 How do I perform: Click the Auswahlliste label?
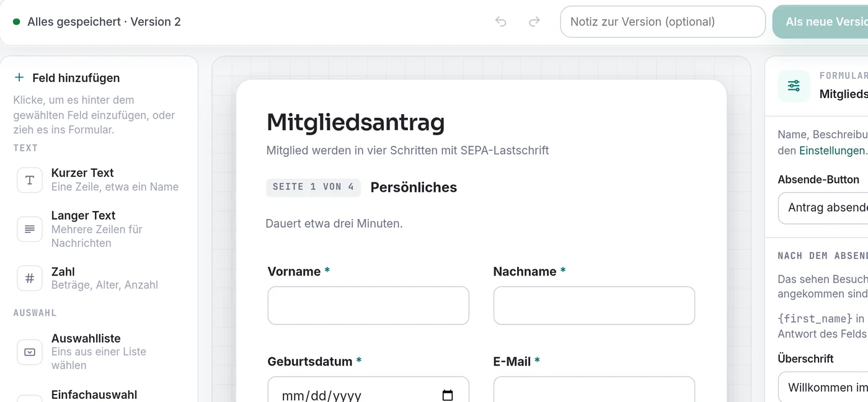coord(86,338)
